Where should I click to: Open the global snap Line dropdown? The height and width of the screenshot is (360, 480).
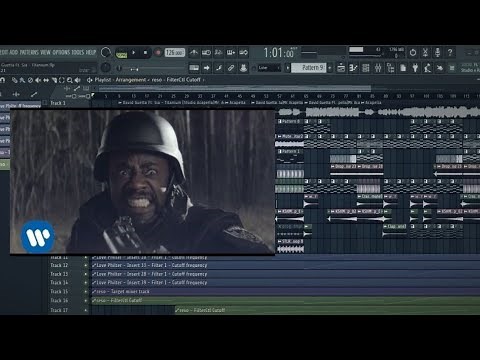(x=269, y=68)
